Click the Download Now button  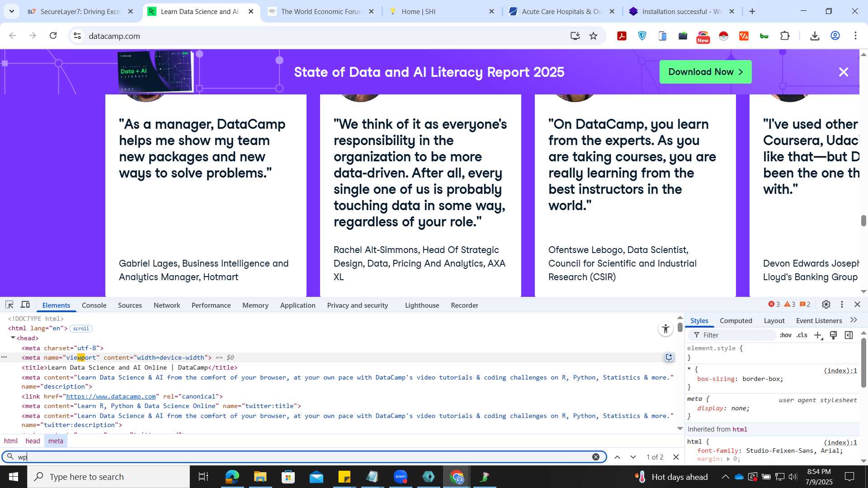point(705,72)
